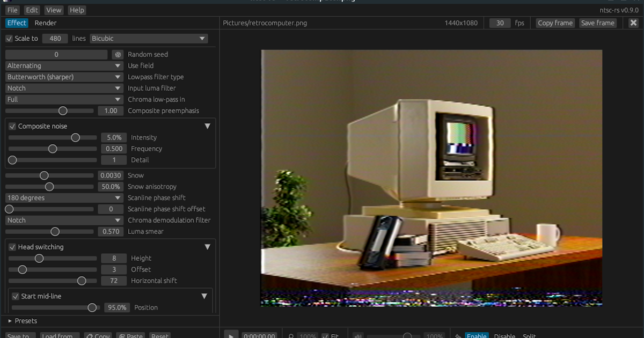
Task: Open the Edit menu
Action: click(x=32, y=10)
